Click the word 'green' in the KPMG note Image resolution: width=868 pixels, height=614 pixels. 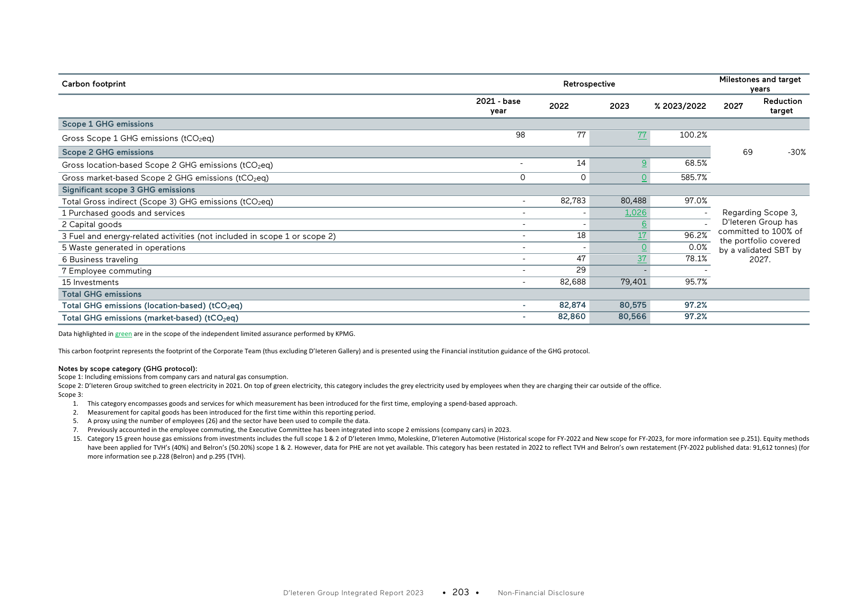click(x=124, y=334)
